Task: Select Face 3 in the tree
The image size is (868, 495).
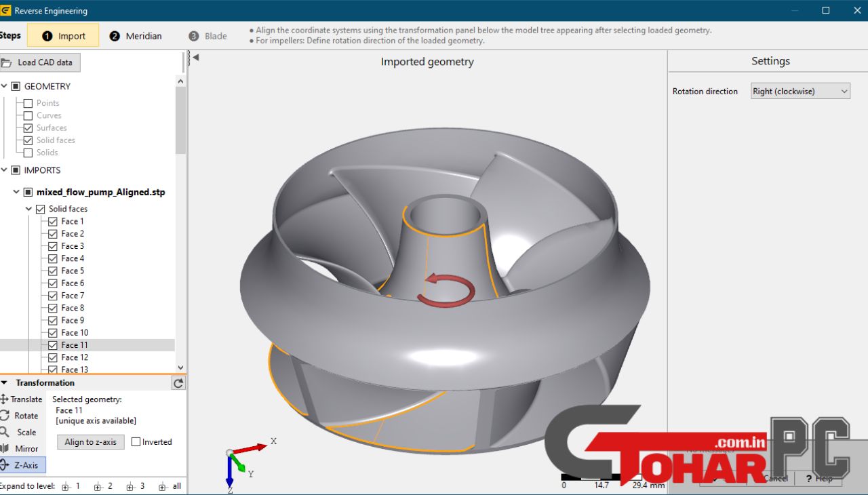Action: coord(73,246)
